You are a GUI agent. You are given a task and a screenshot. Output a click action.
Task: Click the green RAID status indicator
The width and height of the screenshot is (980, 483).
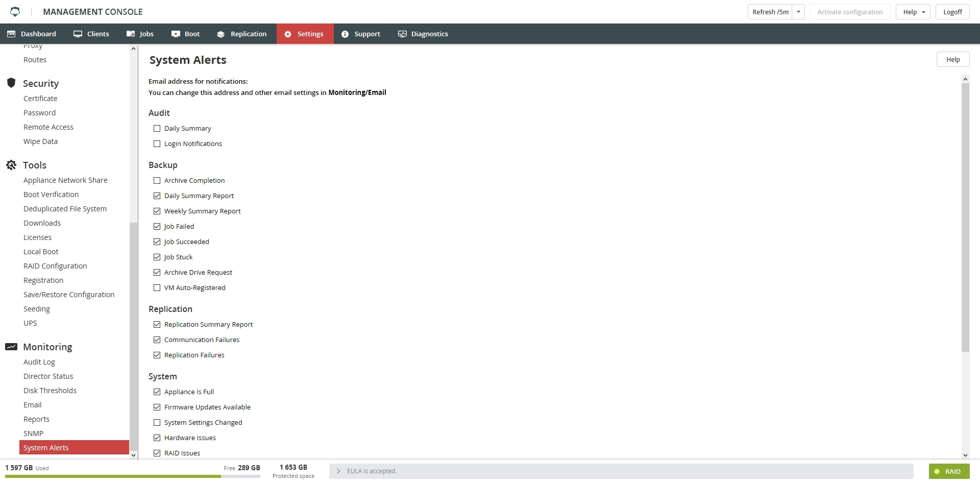pyautogui.click(x=949, y=471)
